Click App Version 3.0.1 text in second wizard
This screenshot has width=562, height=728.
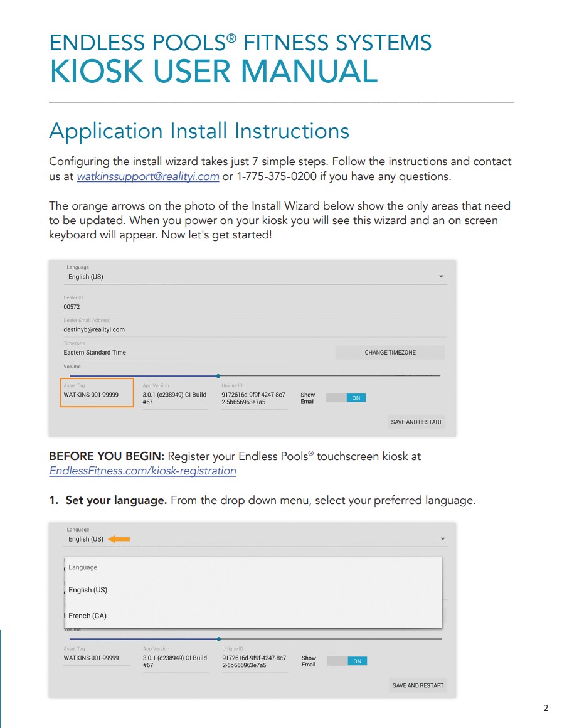[175, 661]
